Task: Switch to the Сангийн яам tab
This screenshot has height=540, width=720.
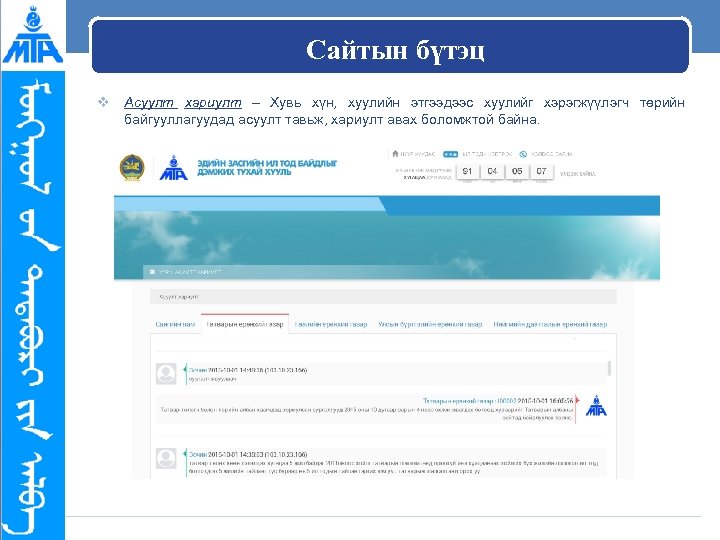Action: pyautogui.click(x=175, y=324)
